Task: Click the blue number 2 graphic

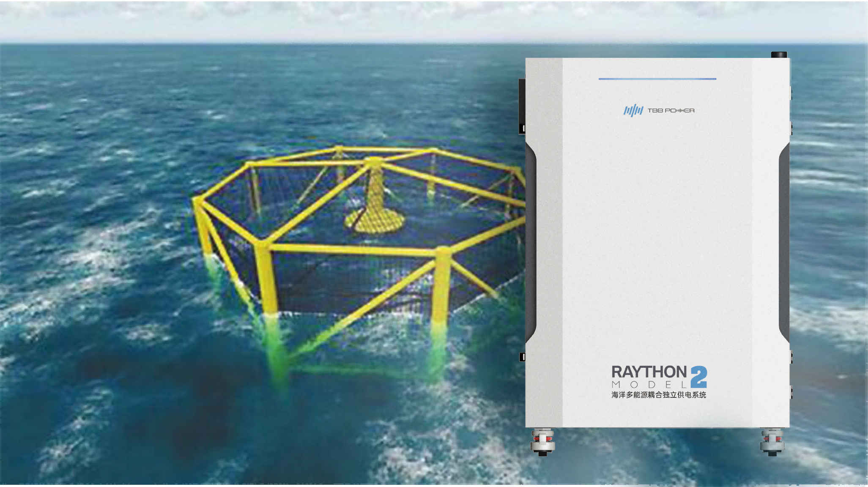Action: pyautogui.click(x=699, y=377)
